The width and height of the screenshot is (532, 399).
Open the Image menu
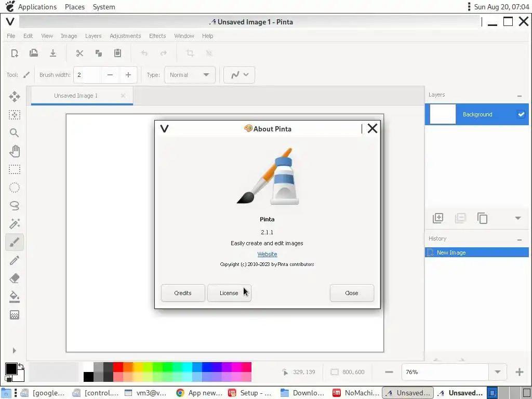point(69,36)
